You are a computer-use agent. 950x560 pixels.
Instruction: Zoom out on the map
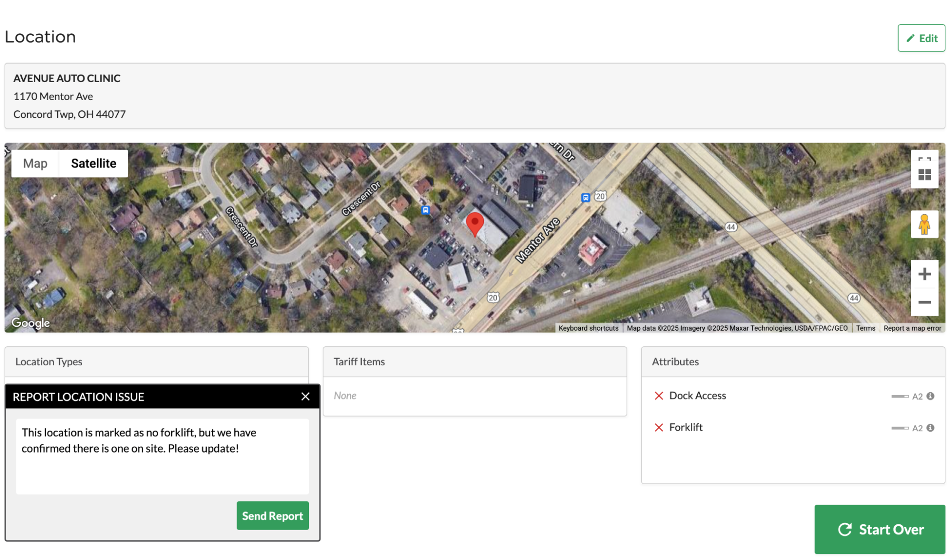tap(924, 302)
